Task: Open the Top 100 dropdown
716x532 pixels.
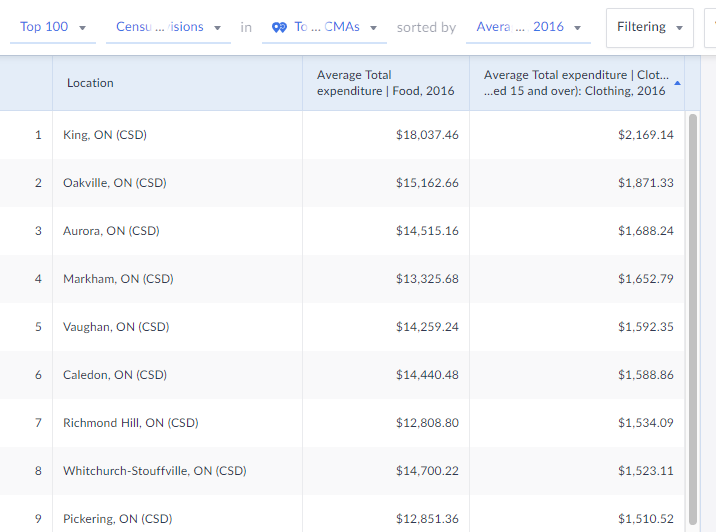Action: [52, 27]
